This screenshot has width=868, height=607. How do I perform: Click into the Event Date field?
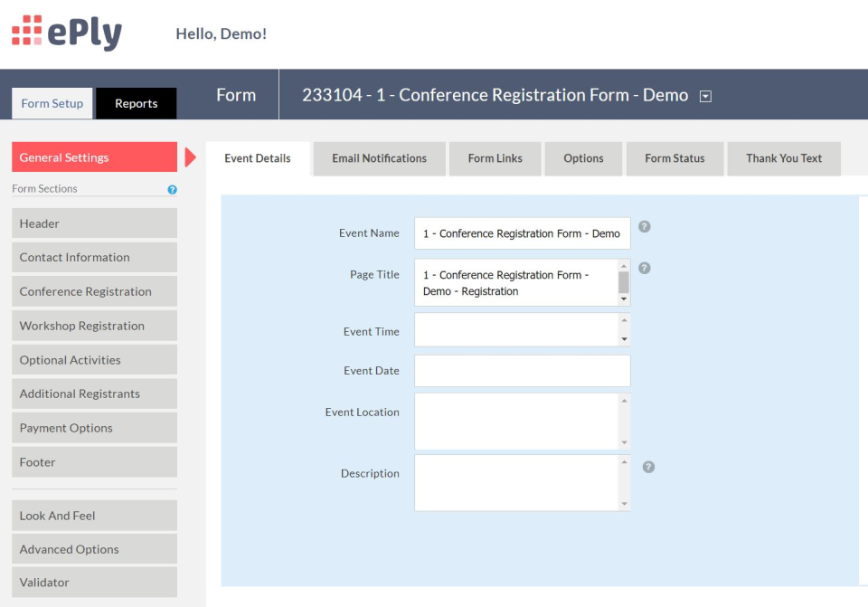(522, 371)
